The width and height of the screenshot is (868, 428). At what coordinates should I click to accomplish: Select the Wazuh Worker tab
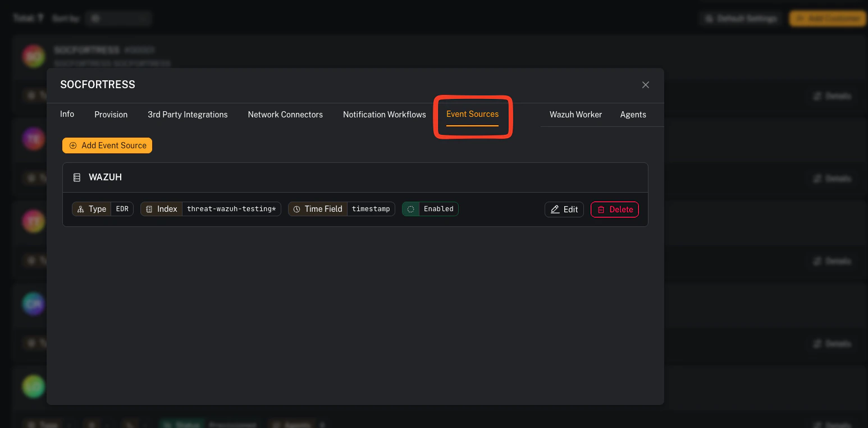(575, 114)
